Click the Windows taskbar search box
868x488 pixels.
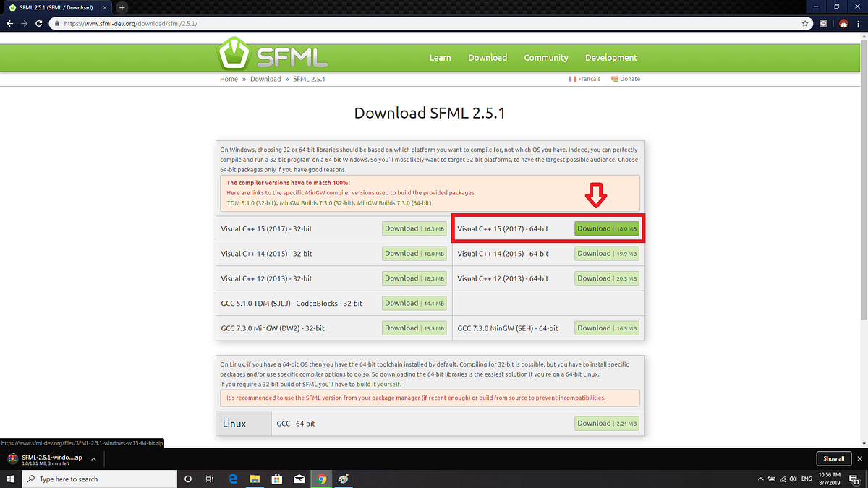(x=99, y=479)
